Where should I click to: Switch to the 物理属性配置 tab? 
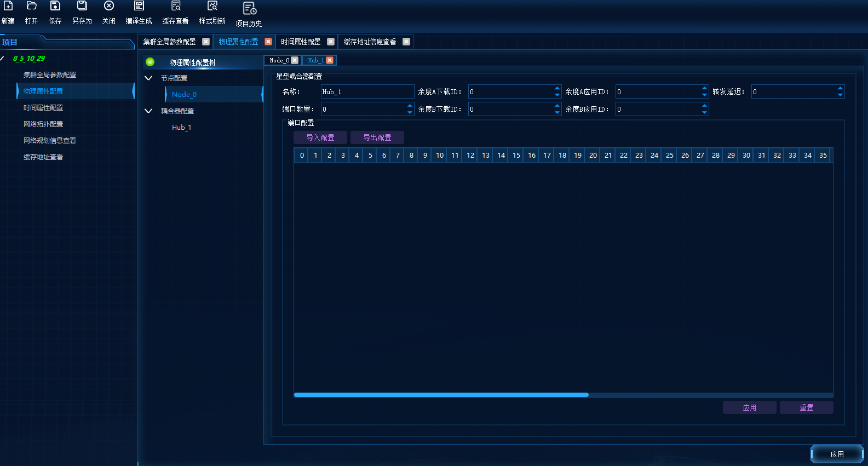tap(238, 42)
